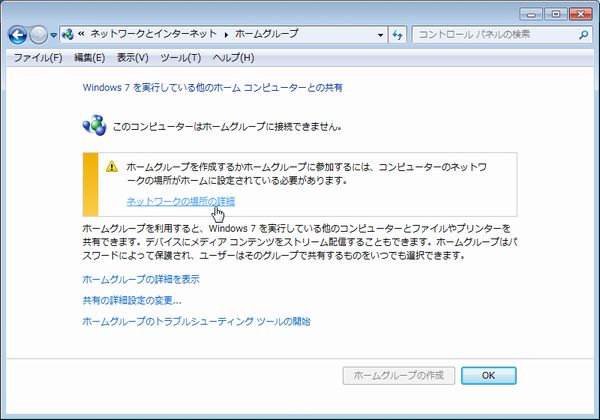Open the ツール(T) menu
This screenshot has width=600, height=420.
(x=181, y=58)
